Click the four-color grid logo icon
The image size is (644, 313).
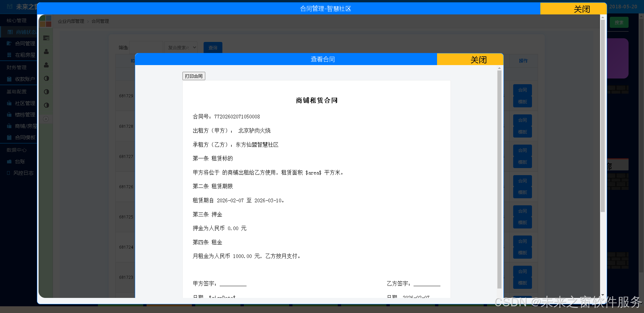point(46,21)
